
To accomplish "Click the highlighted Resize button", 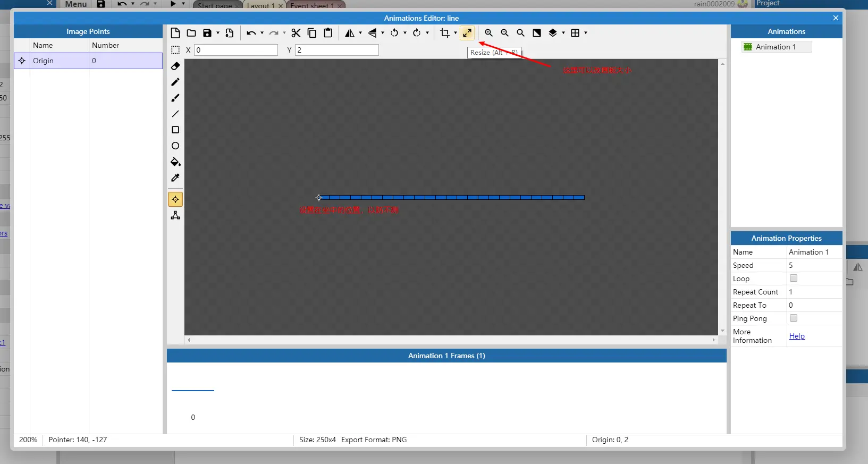I will click(x=467, y=33).
